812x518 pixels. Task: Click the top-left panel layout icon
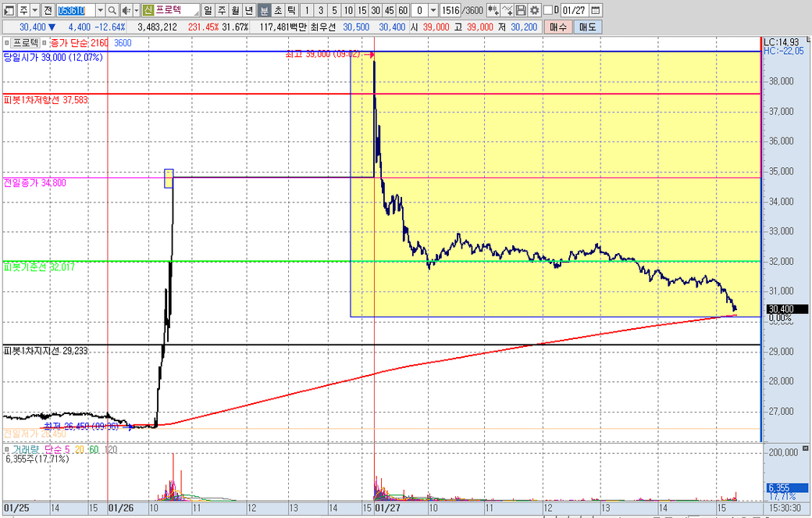[x=8, y=10]
